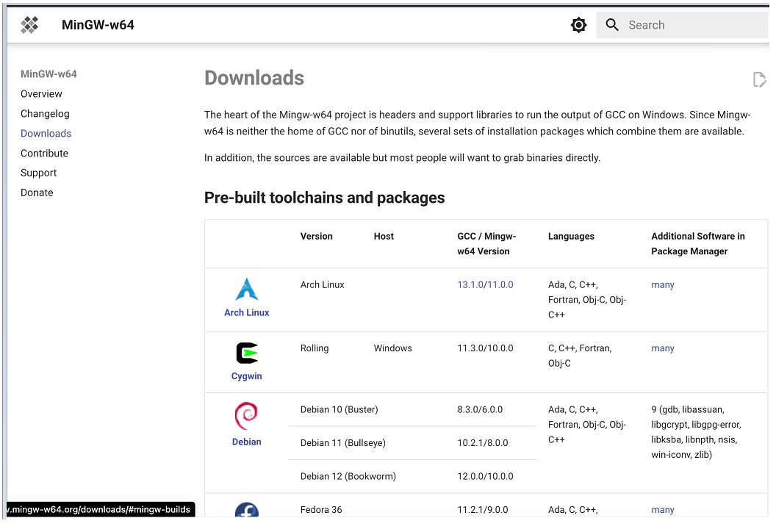Click the 'C, C++, Fortran, Obj-C' languages cell
This screenshot has width=776, height=532.
580,356
